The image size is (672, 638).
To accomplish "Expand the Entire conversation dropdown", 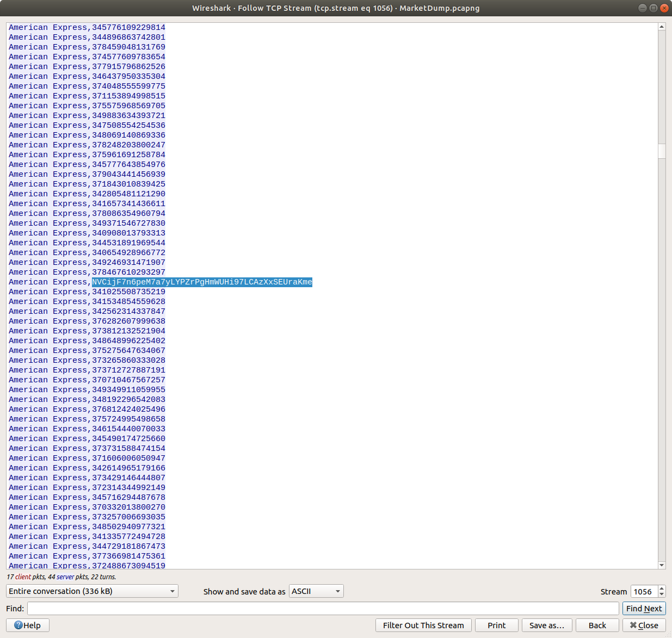I will pos(92,591).
